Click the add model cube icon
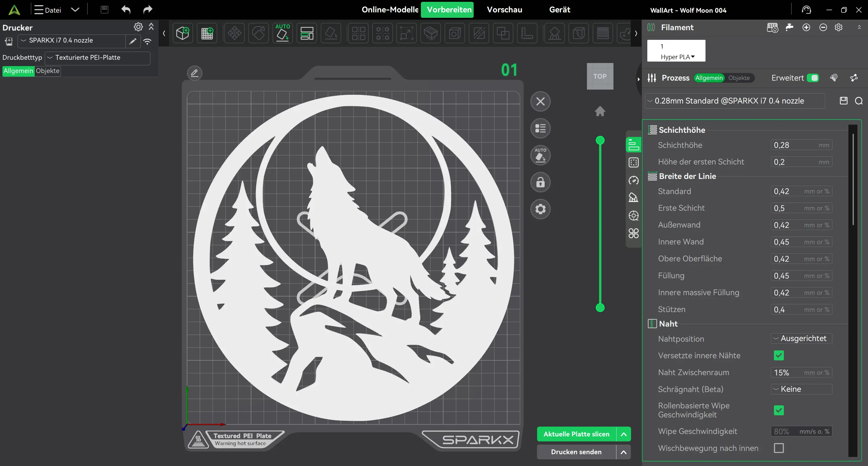This screenshot has width=868, height=466. (183, 33)
